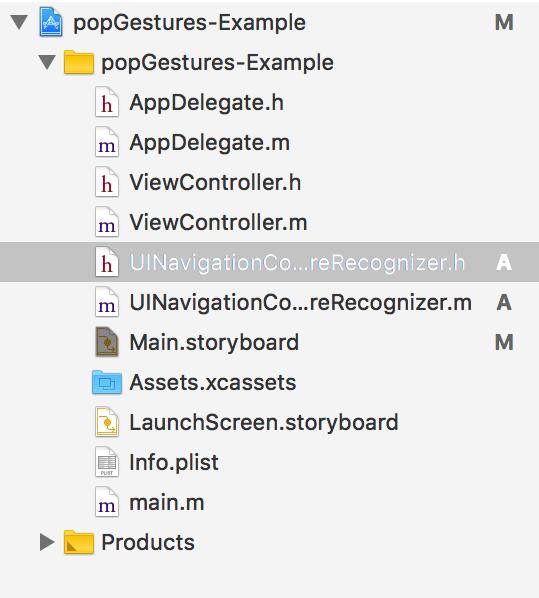Click the Products folder icon
The height and width of the screenshot is (598, 539).
tap(79, 542)
